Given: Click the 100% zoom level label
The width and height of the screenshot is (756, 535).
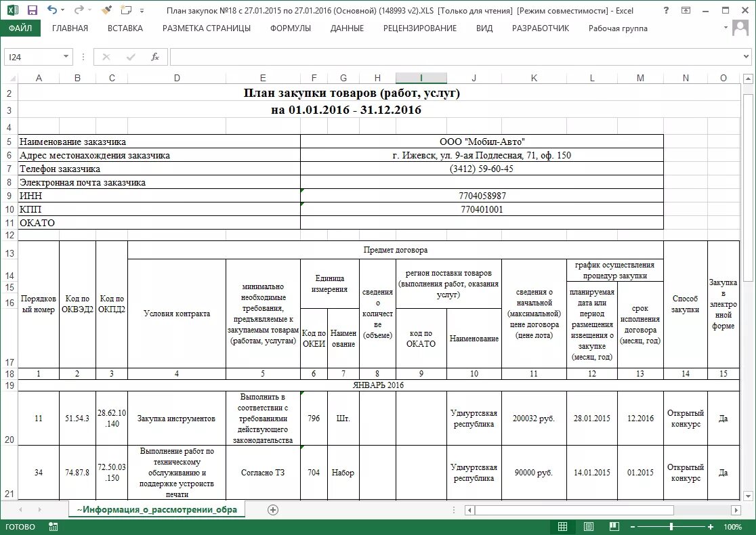Looking at the screenshot, I should [732, 527].
